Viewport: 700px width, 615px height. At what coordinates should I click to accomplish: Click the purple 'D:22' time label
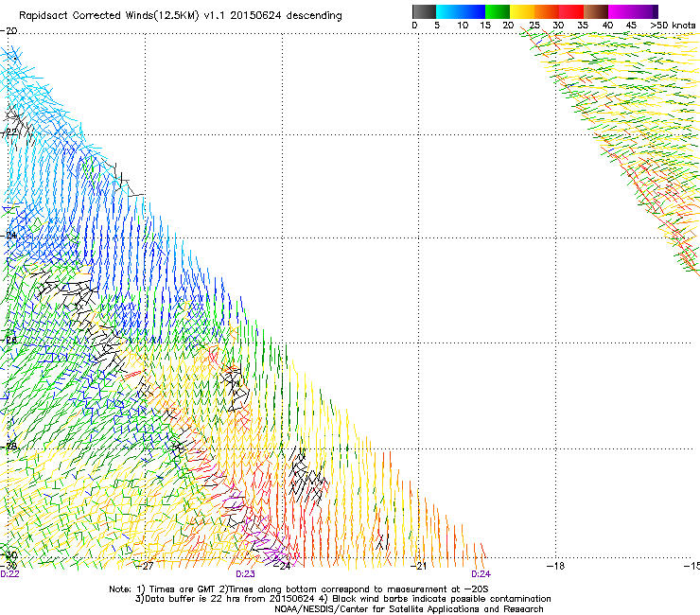(x=9, y=574)
